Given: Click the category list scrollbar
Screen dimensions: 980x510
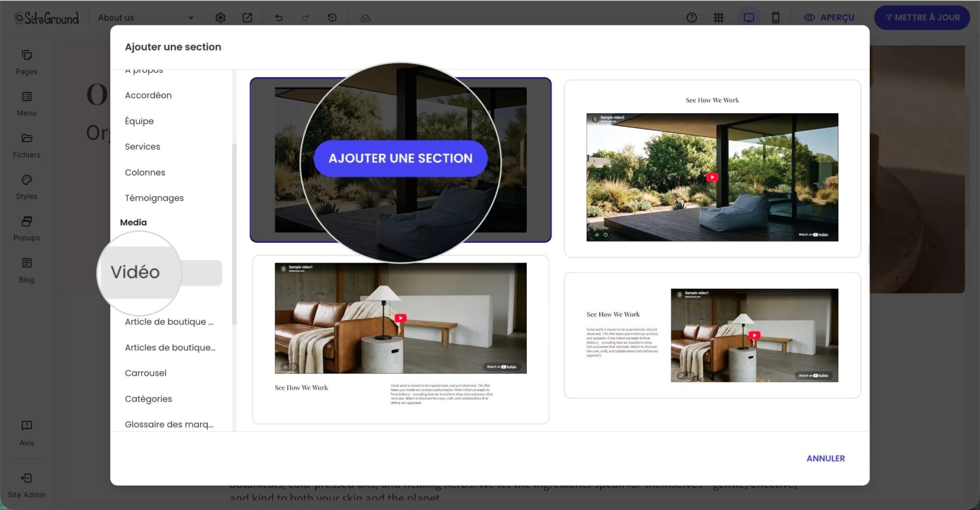Looking at the screenshot, I should tap(234, 234).
